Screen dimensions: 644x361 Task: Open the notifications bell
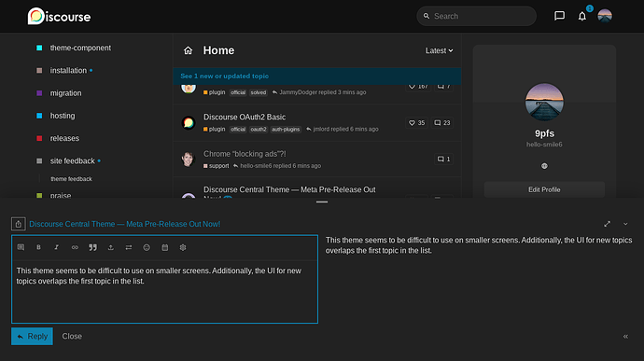[582, 16]
